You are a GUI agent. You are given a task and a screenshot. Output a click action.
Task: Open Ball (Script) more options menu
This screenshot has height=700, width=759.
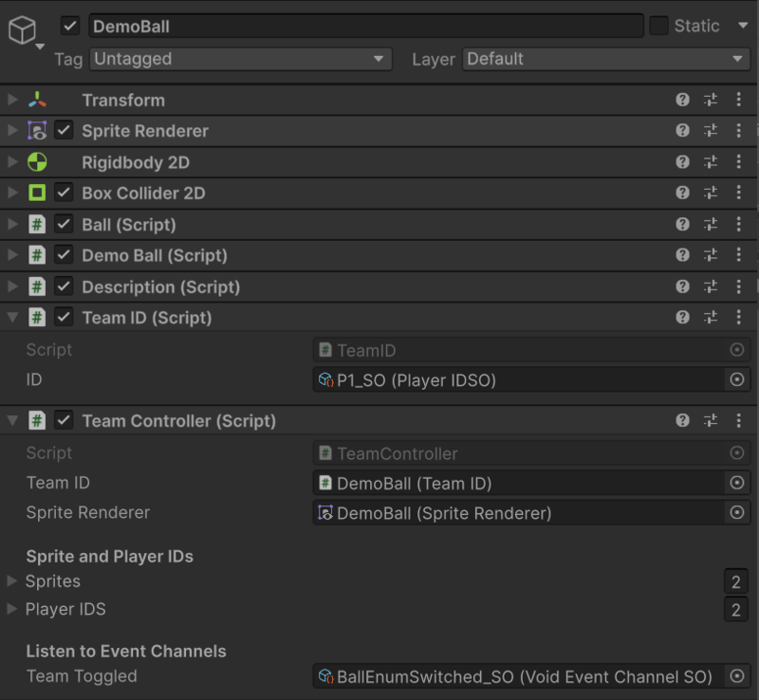[739, 224]
